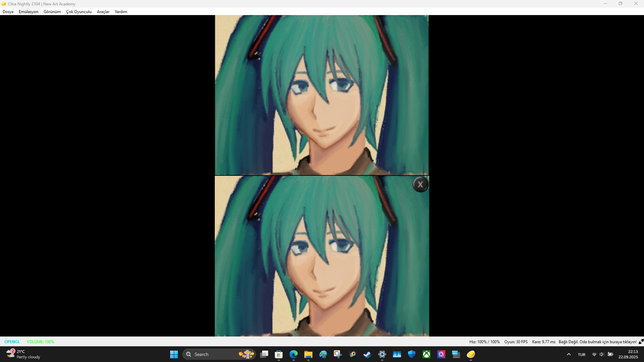Open the Paint app in taskbar
The height and width of the screenshot is (362, 644).
tap(323, 354)
